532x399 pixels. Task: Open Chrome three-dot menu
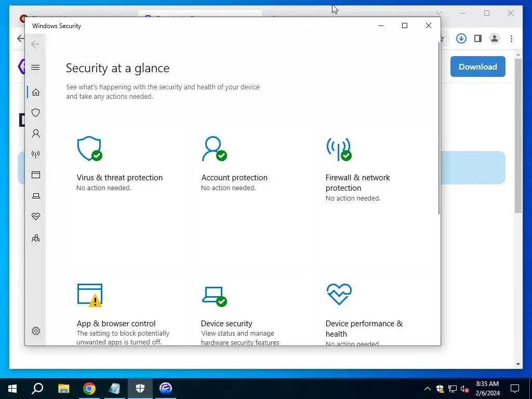[511, 38]
